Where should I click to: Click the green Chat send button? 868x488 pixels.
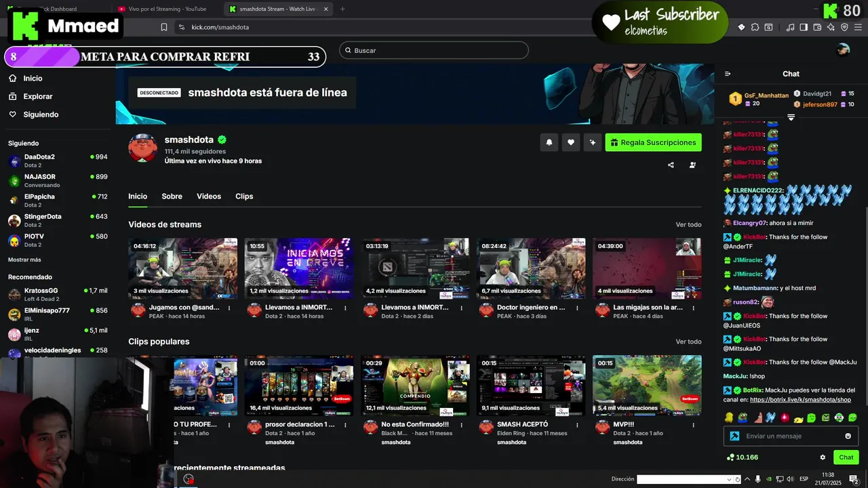point(846,457)
